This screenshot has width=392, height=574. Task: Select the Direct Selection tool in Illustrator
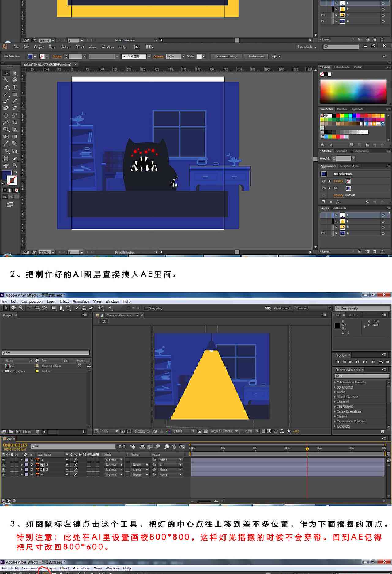14,73
